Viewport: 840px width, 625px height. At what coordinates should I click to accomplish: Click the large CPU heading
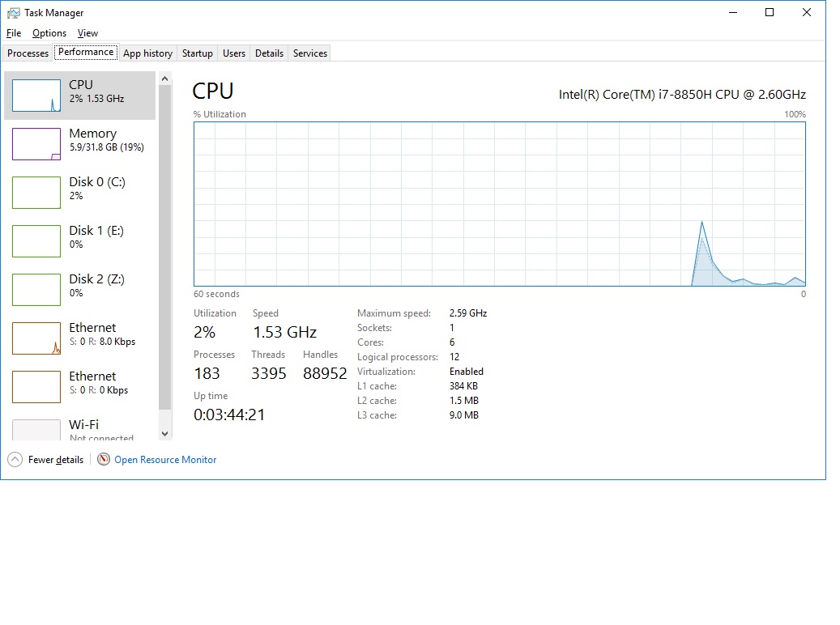click(x=213, y=91)
